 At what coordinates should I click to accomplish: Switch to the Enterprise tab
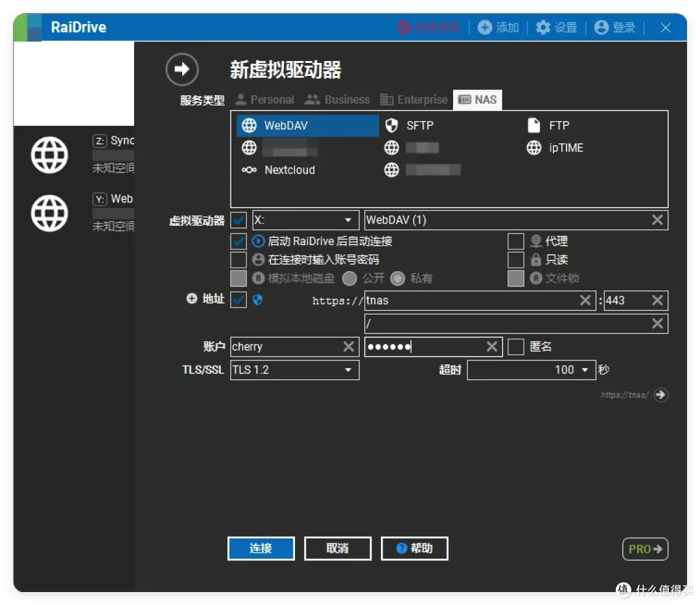414,100
